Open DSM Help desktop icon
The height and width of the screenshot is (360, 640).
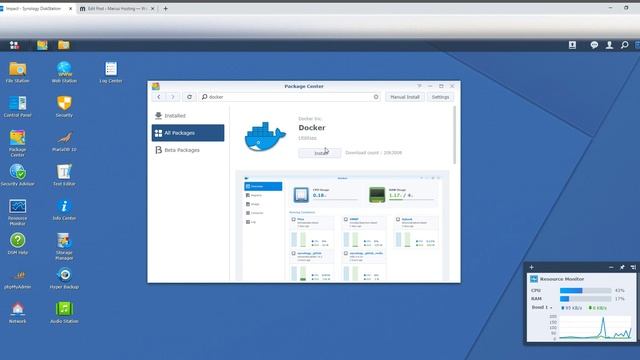click(18, 244)
